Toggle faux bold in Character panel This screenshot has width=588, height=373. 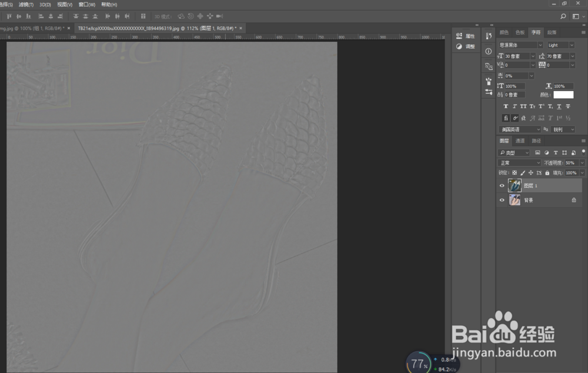506,106
